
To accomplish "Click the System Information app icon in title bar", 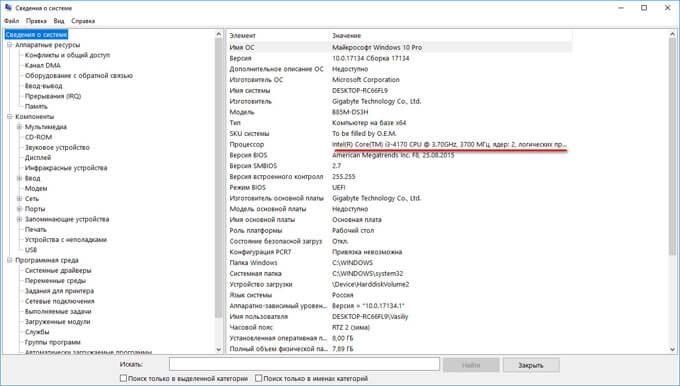I will 8,7.
